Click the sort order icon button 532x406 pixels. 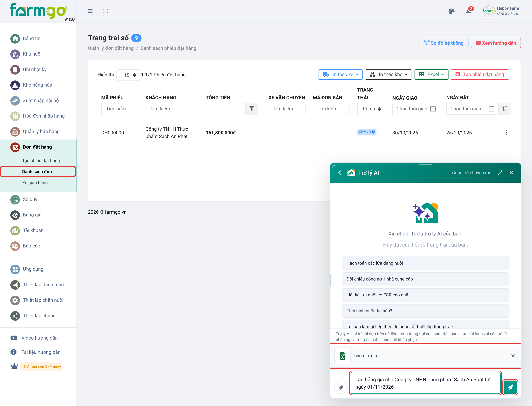click(x=505, y=109)
